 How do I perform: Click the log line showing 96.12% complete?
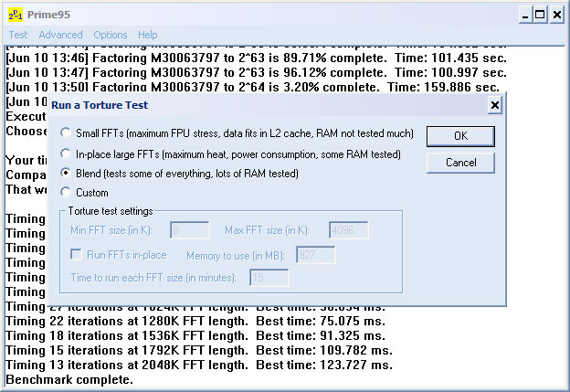tap(257, 73)
